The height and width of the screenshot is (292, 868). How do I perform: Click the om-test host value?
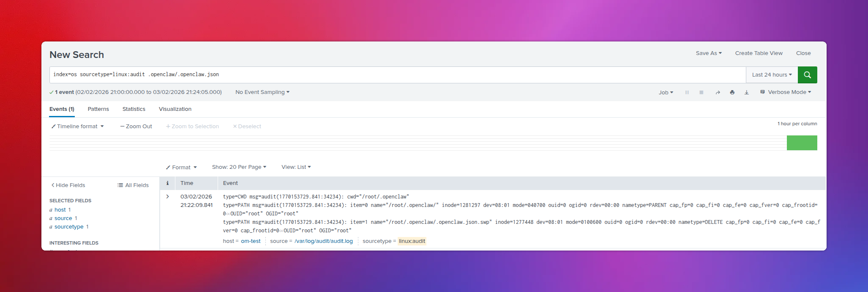point(251,241)
